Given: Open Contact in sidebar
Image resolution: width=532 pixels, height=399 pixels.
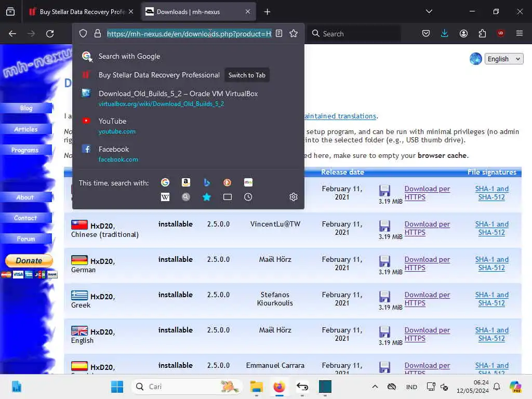Looking at the screenshot, I should [x=26, y=218].
